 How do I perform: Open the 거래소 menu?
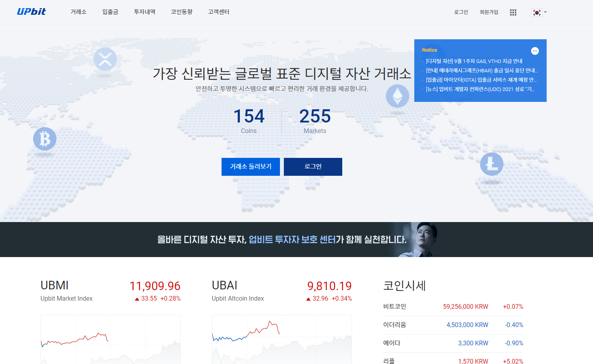pyautogui.click(x=78, y=12)
